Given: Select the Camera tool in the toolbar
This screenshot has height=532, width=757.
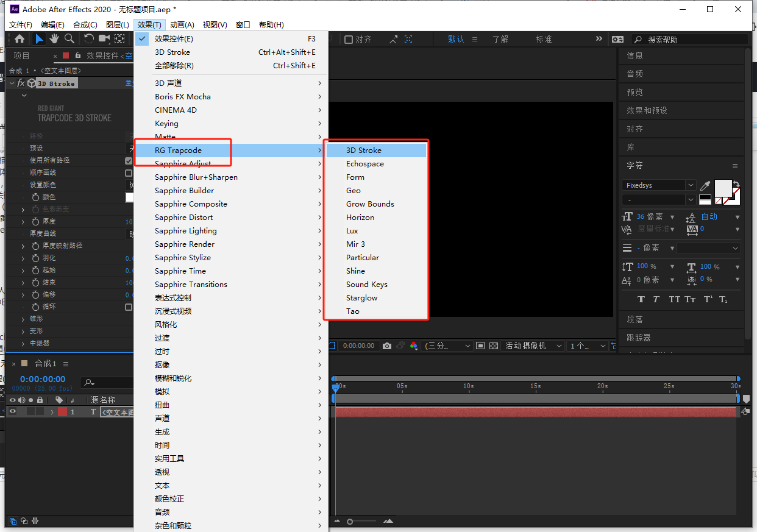Looking at the screenshot, I should point(104,38).
